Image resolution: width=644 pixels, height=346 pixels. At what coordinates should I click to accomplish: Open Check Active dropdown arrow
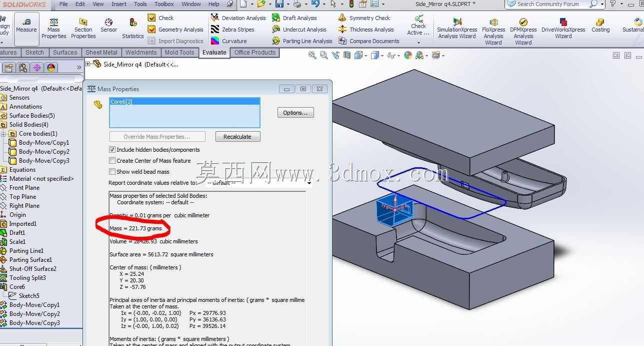418,43
